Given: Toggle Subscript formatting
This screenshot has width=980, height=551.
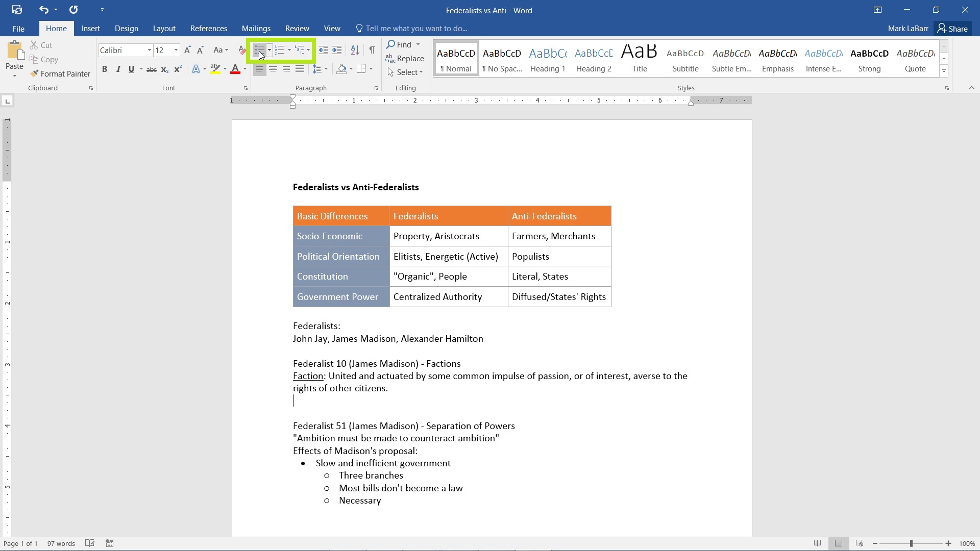Looking at the screenshot, I should pos(164,69).
